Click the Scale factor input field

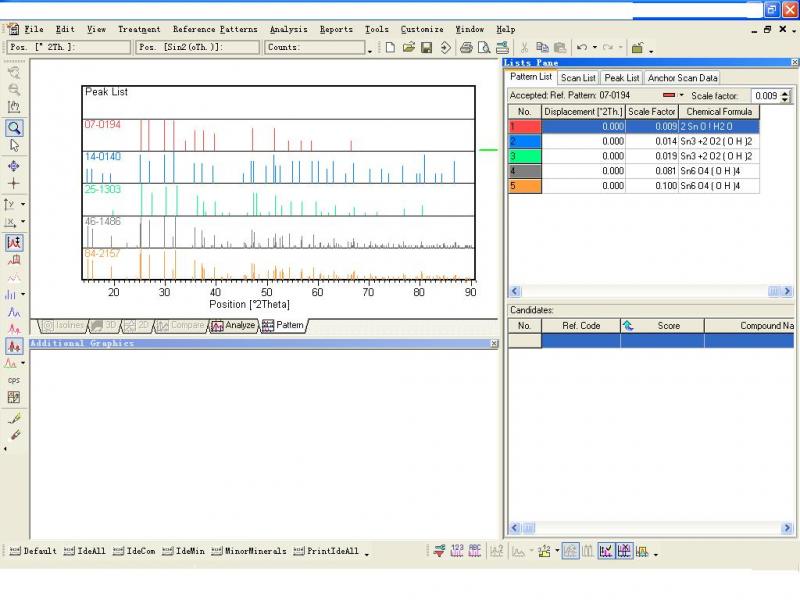click(x=765, y=96)
